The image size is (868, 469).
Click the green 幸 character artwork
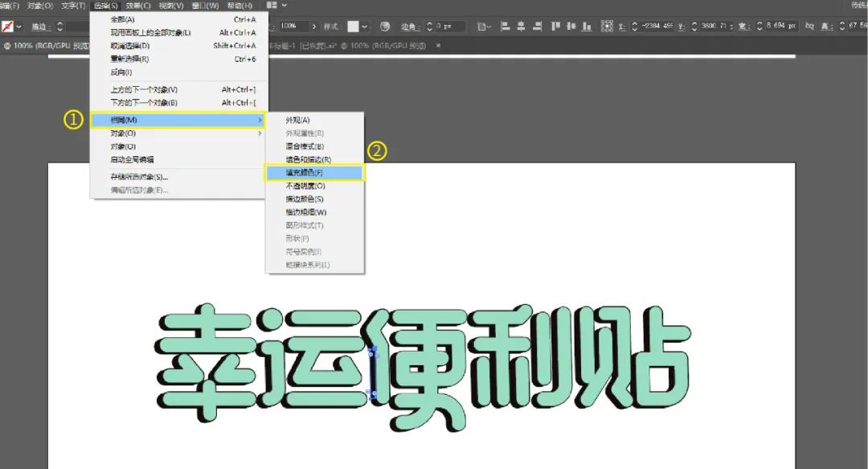(207, 361)
